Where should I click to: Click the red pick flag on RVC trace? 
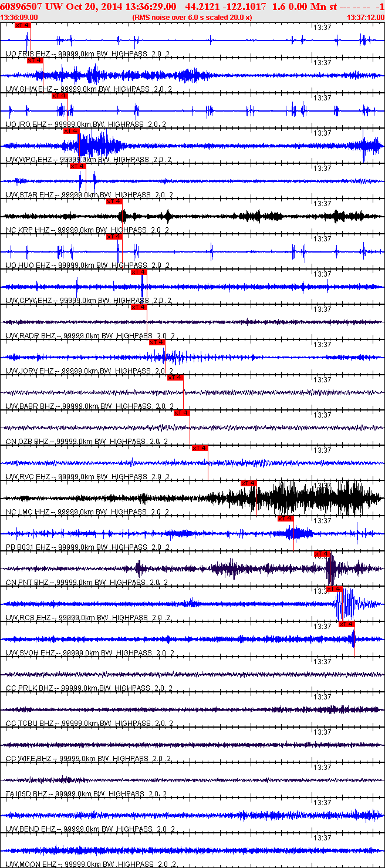pyautogui.click(x=200, y=448)
